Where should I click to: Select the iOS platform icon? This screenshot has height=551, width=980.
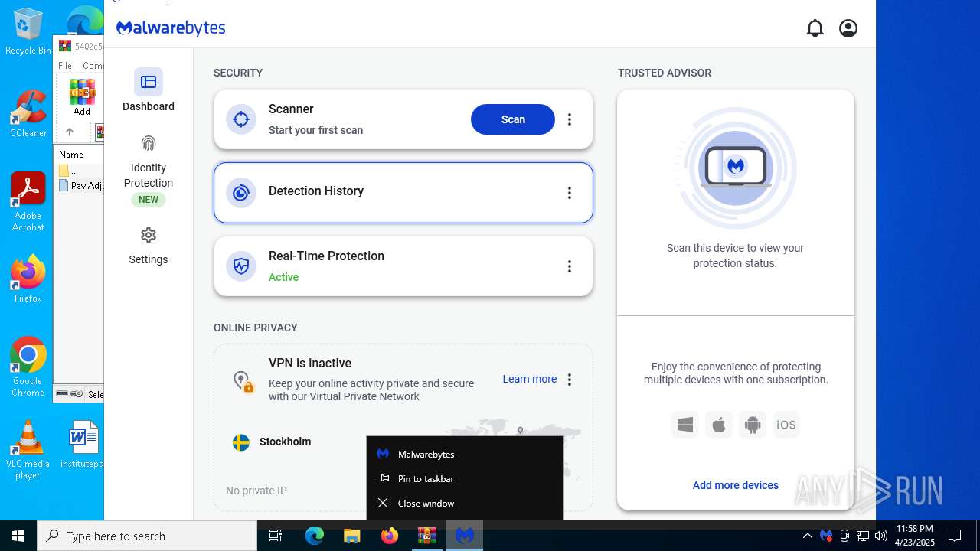tap(786, 425)
